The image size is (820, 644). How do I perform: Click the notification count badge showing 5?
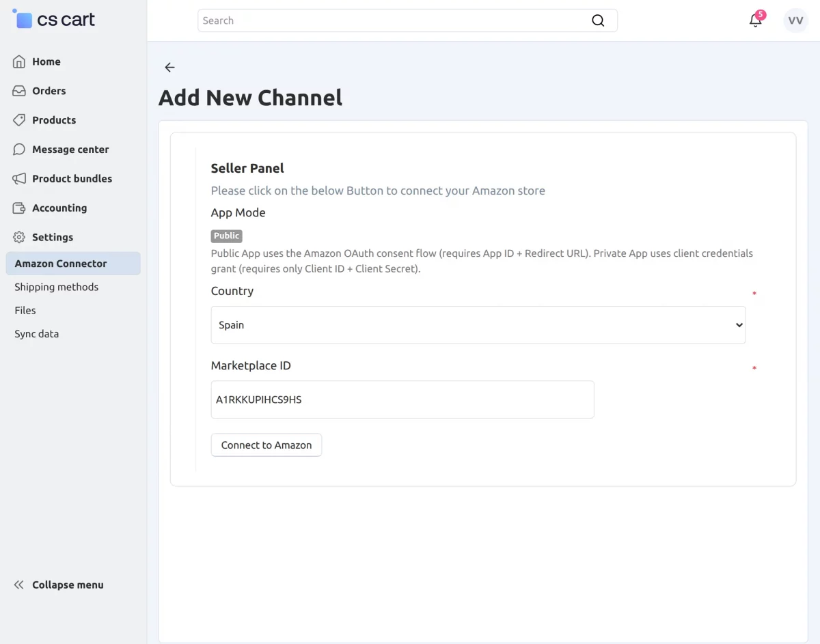click(761, 14)
